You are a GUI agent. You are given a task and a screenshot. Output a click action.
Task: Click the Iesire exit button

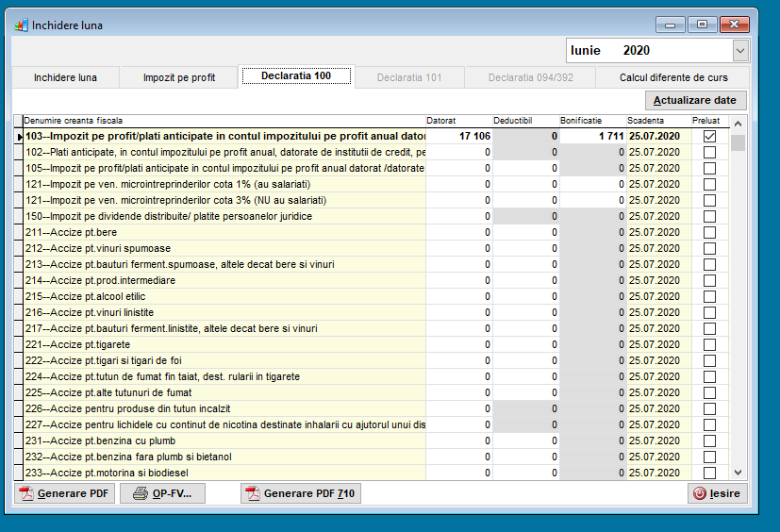click(718, 493)
